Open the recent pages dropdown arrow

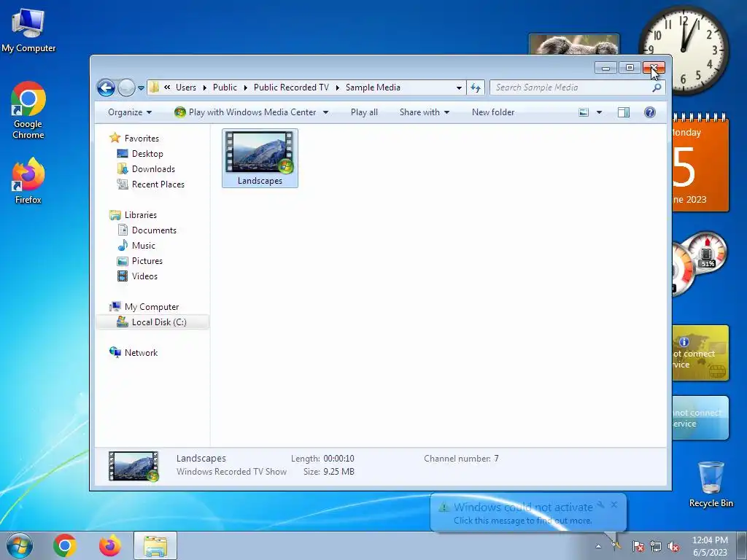coord(141,88)
